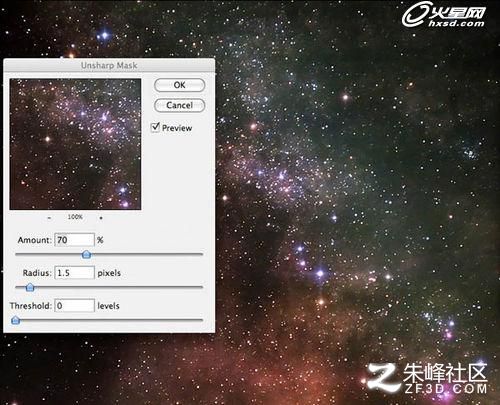The width and height of the screenshot is (500, 405).
Task: Click the Preview checkbox label text
Action: (177, 128)
